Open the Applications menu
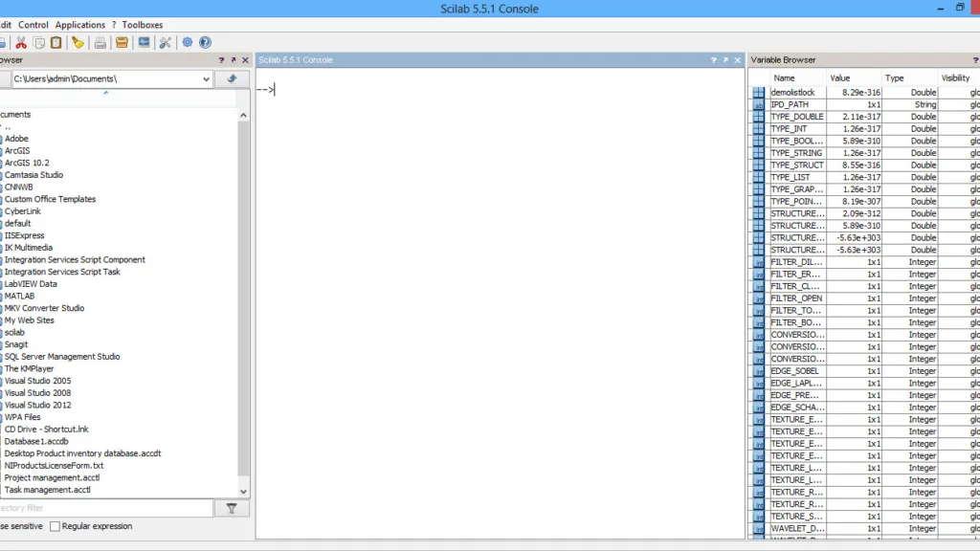This screenshot has height=551, width=980. [x=80, y=25]
